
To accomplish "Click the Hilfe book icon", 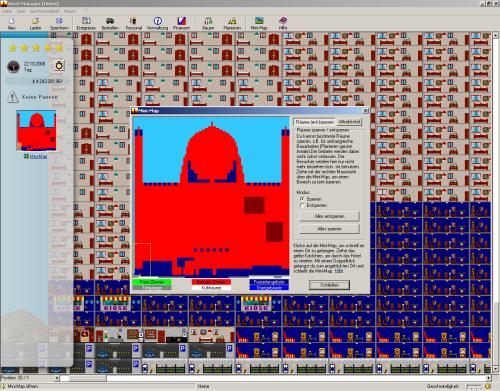I will coord(283,23).
